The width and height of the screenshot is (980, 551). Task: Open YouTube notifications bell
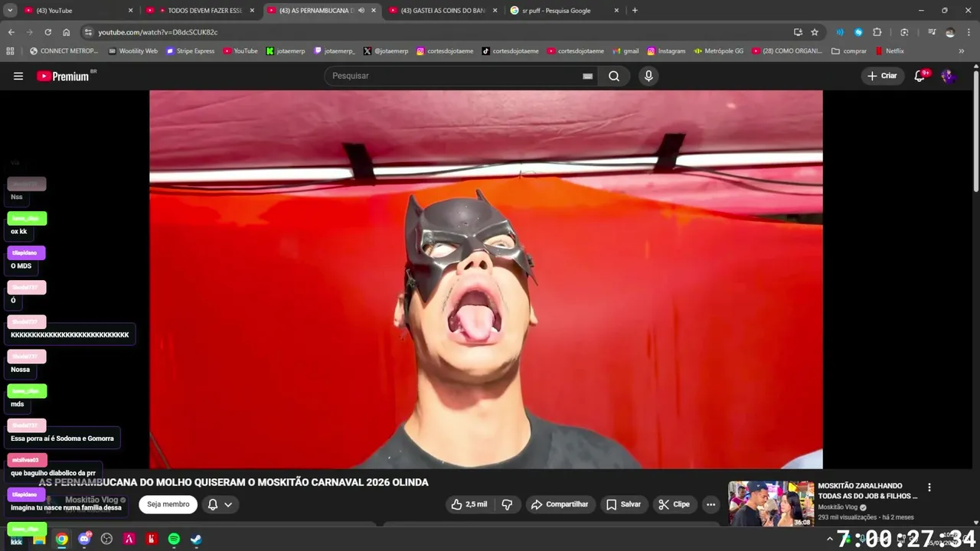[x=920, y=76]
